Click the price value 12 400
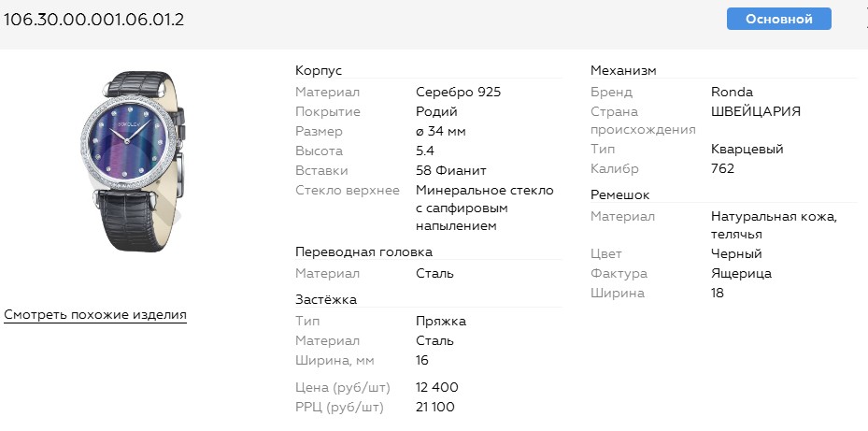Viewport: 868px width, 431px height. tap(436, 387)
